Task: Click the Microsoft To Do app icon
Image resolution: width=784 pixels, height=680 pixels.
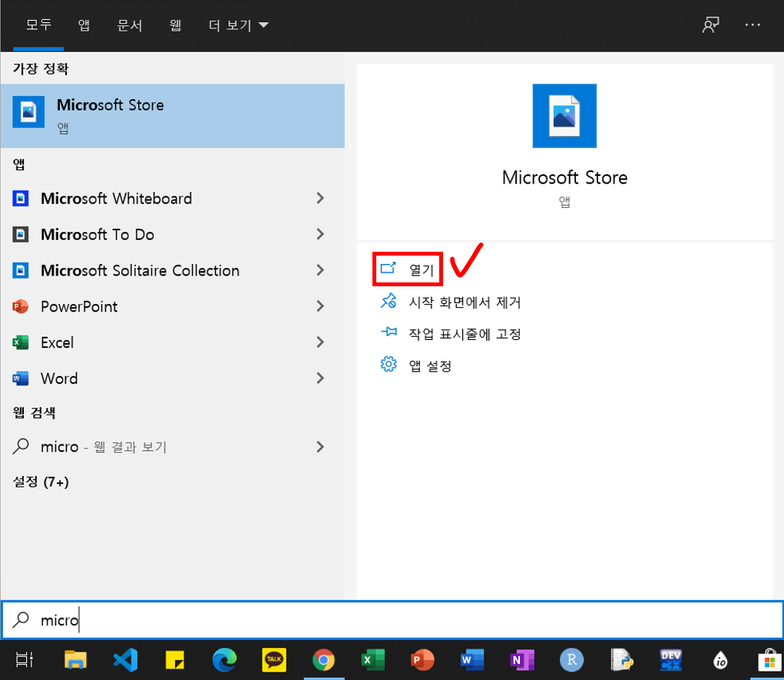Action: pos(21,234)
